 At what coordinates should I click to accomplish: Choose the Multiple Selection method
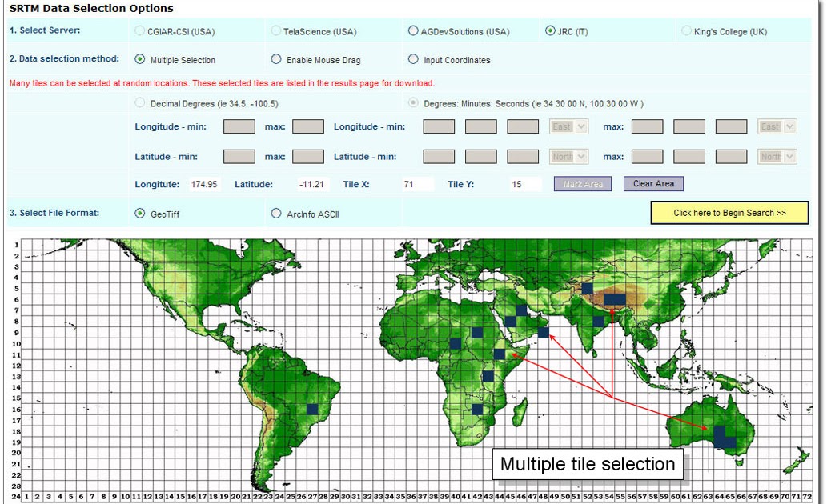[141, 59]
